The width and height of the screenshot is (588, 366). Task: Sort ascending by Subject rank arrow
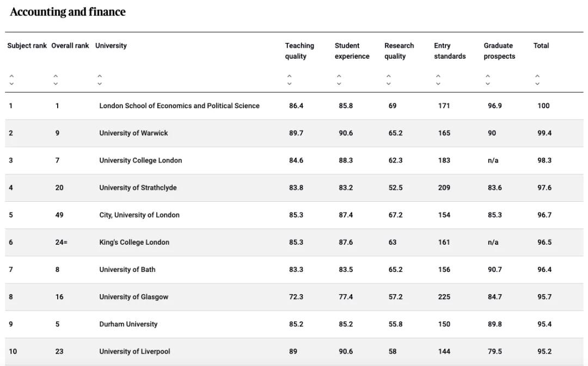(11, 77)
